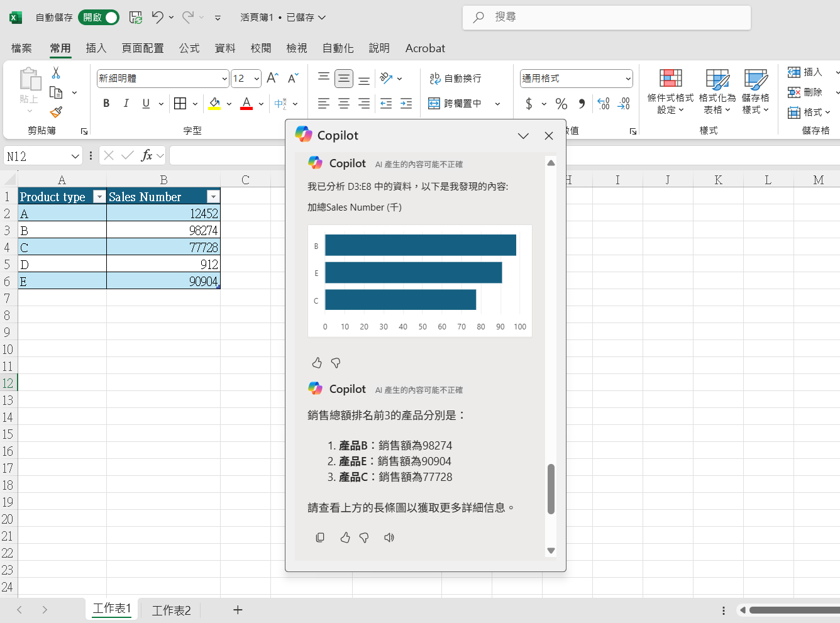Click the Format Painter brush icon

pos(56,112)
